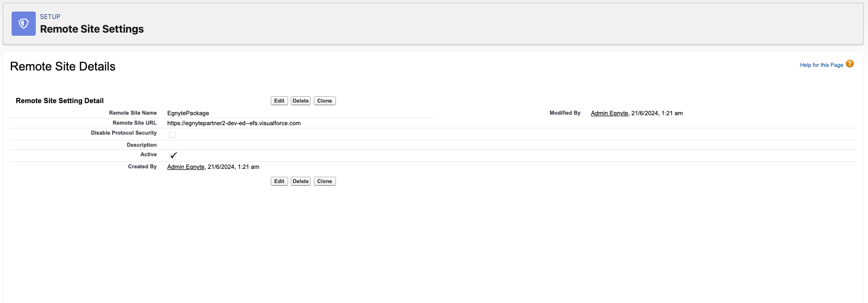Click the Remote Site Setting Detail heading
The height and width of the screenshot is (303, 868).
click(59, 100)
